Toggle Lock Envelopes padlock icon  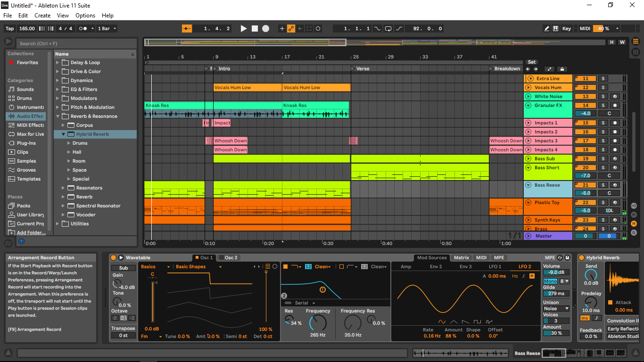pyautogui.click(x=561, y=69)
